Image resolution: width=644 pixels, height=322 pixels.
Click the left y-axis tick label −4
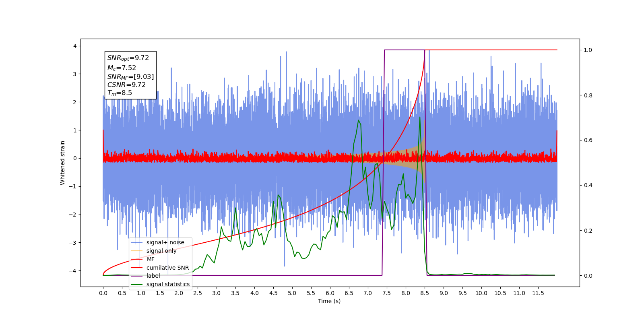73,270
